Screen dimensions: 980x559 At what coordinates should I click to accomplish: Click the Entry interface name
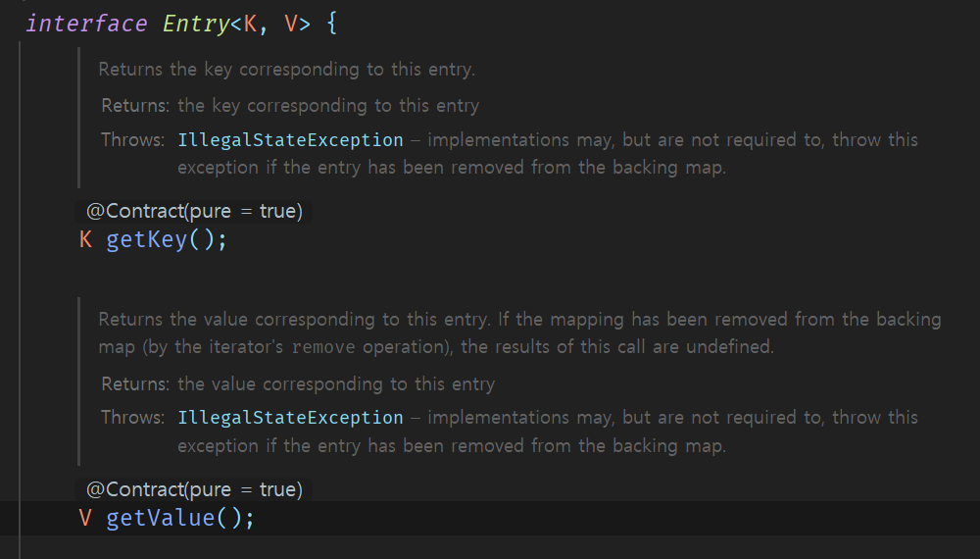(x=196, y=24)
